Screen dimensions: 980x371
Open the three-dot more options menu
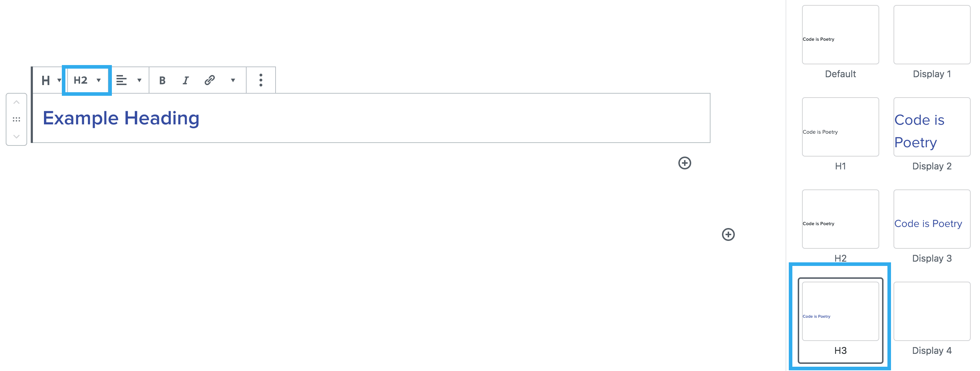[x=261, y=80]
